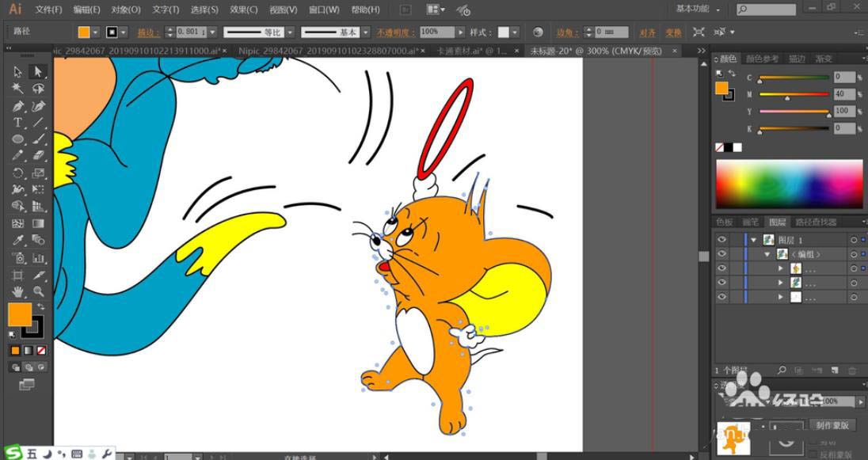Activate the Direct Selection tool

point(38,71)
